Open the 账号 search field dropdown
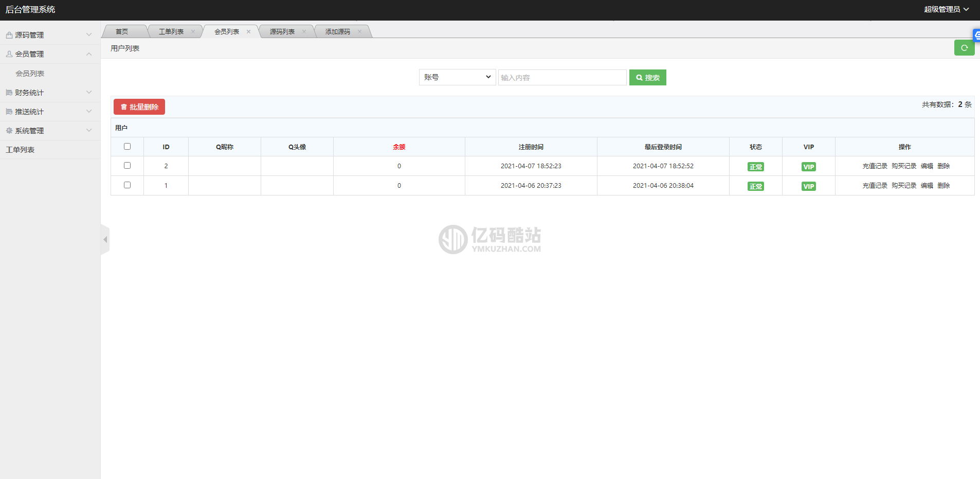 pyautogui.click(x=457, y=77)
